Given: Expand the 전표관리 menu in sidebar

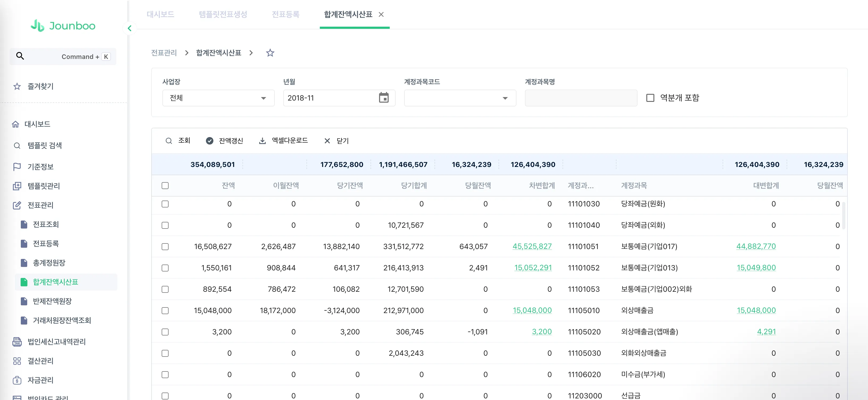Looking at the screenshot, I should tap(41, 205).
